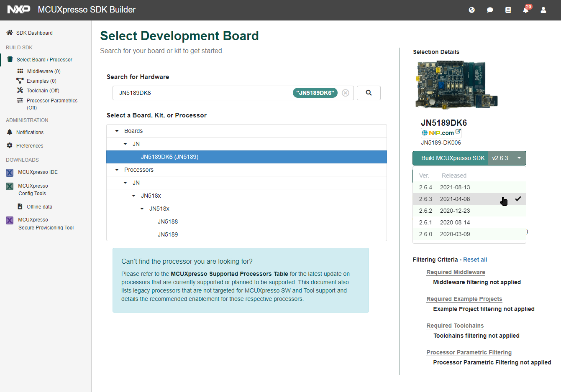The width and height of the screenshot is (561, 392).
Task: Open the user account icon
Action: pyautogui.click(x=543, y=10)
